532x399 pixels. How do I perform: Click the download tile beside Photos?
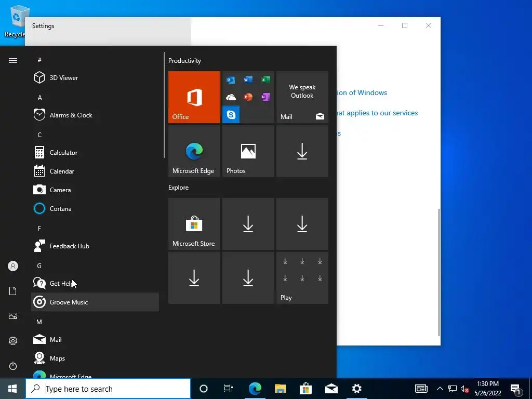[302, 151]
